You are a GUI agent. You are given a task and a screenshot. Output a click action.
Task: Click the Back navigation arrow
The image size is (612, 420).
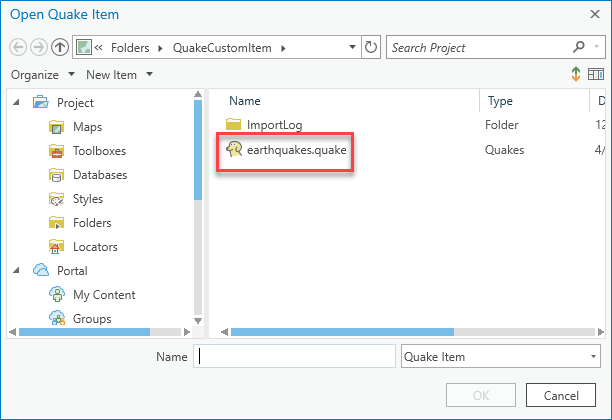[18, 47]
